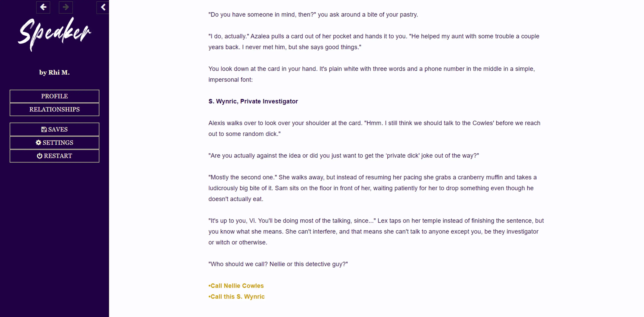
Task: Click the paragraph starting "It's up to you, Vi"
Action: pos(376,231)
